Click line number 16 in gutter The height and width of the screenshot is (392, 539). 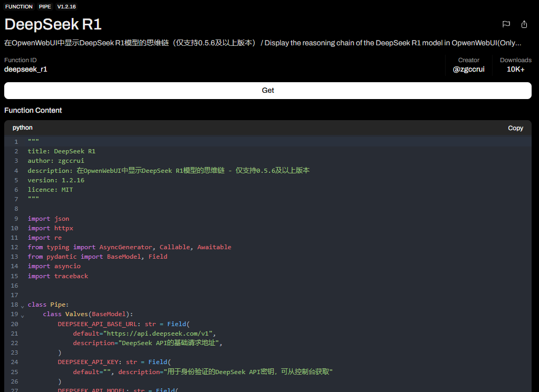click(14, 286)
